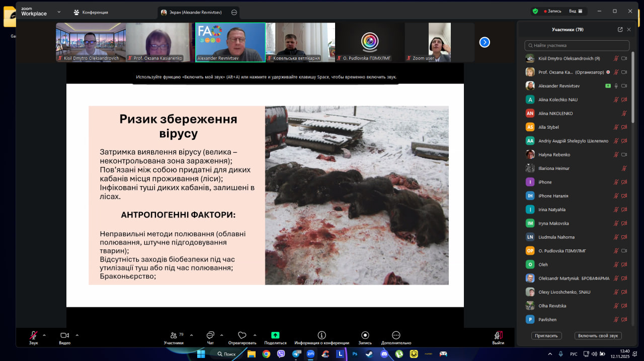Open Информация о конференции info icon
644x361 pixels.
pos(321,335)
